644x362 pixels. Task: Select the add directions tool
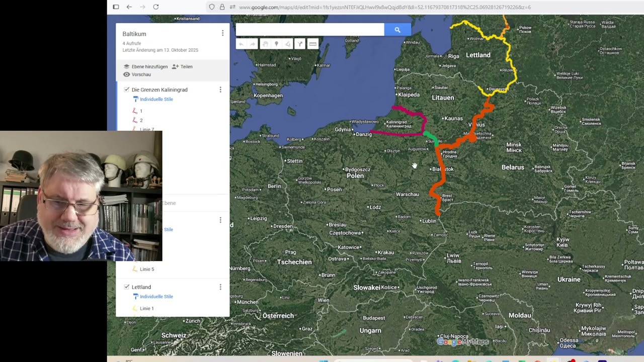coord(300,44)
